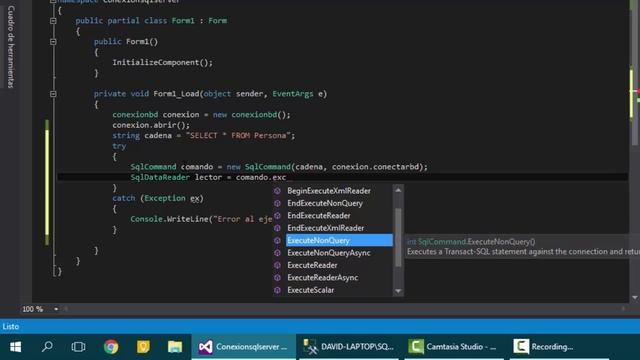Click SqlDataReader in the current line

(x=160, y=178)
